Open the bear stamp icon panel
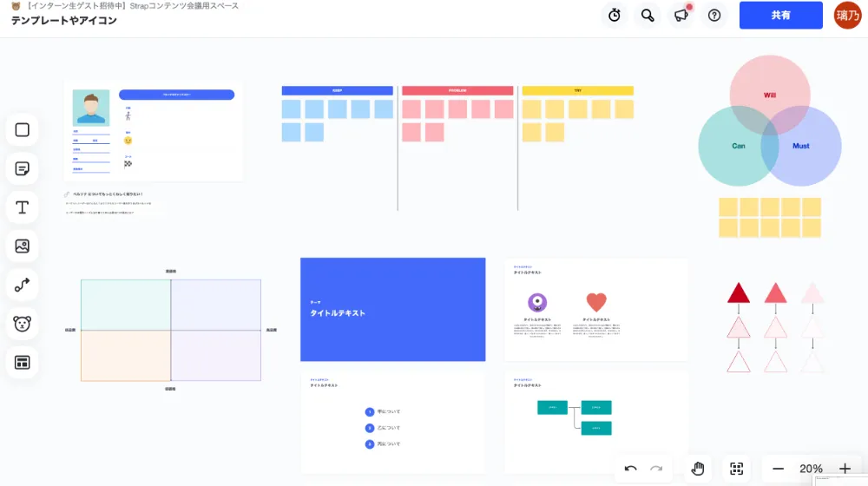868x486 pixels. tap(23, 324)
